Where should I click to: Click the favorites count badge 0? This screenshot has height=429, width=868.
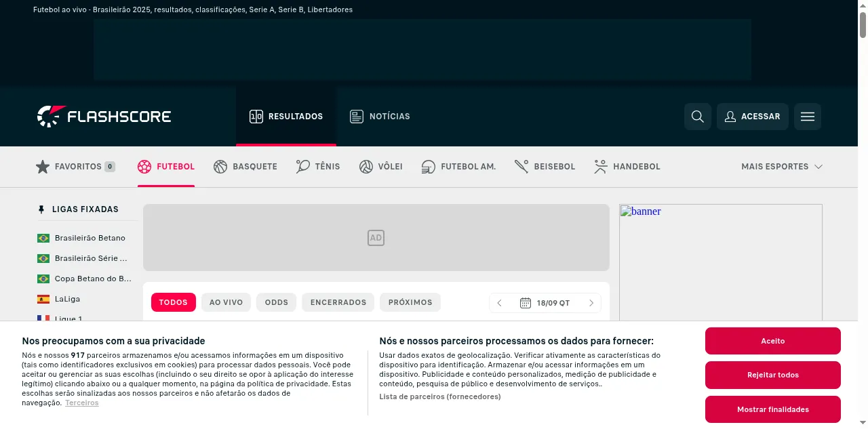pos(110,167)
